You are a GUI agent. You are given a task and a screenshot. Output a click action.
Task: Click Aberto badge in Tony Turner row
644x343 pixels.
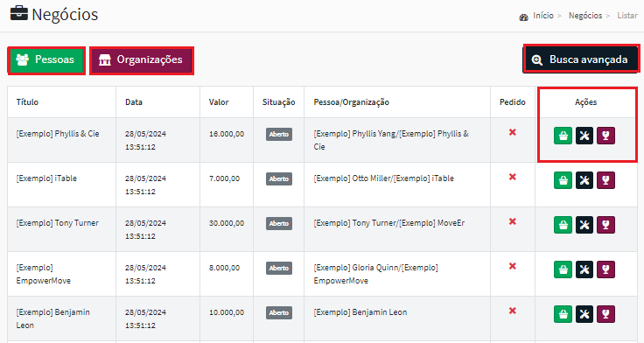(279, 223)
